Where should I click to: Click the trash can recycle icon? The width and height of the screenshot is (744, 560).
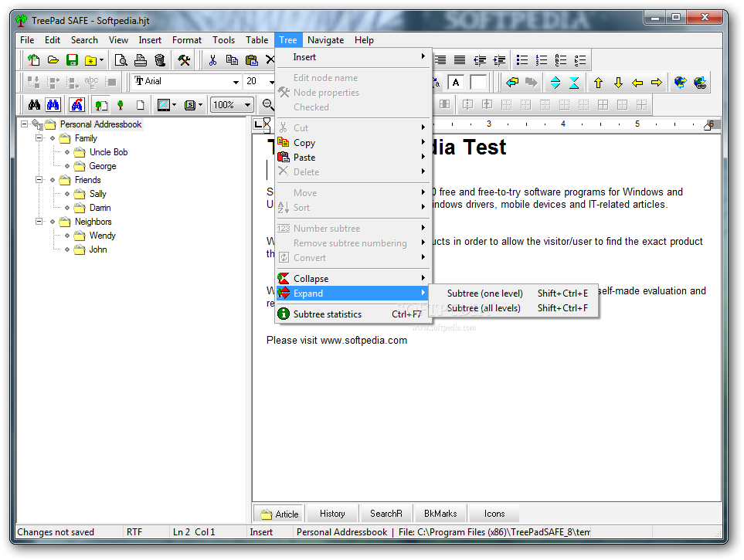(160, 60)
